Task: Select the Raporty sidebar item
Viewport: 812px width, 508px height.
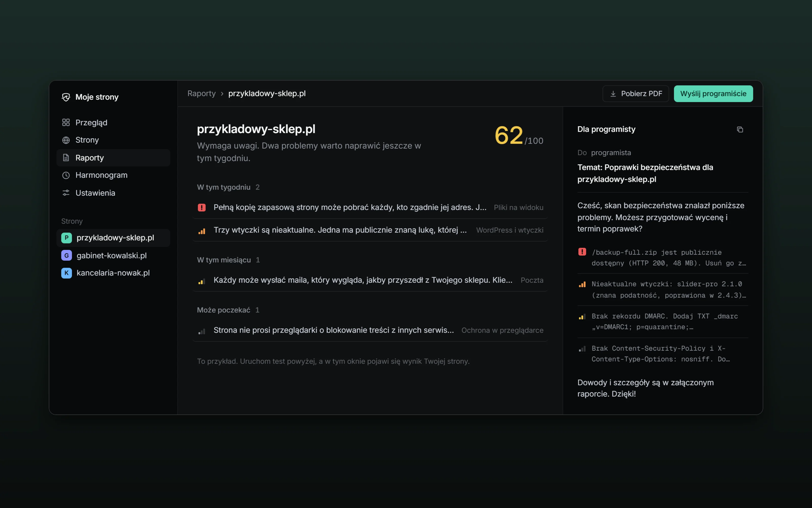Action: pyautogui.click(x=113, y=157)
